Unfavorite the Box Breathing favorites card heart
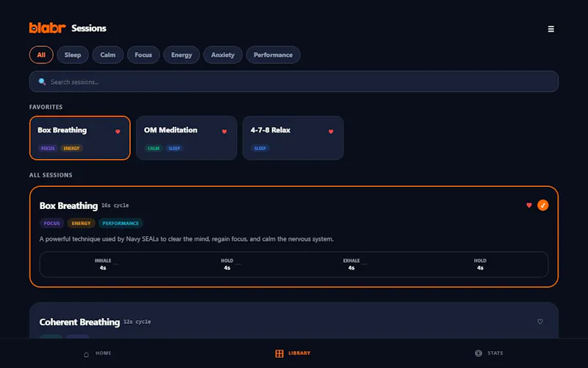 [118, 132]
